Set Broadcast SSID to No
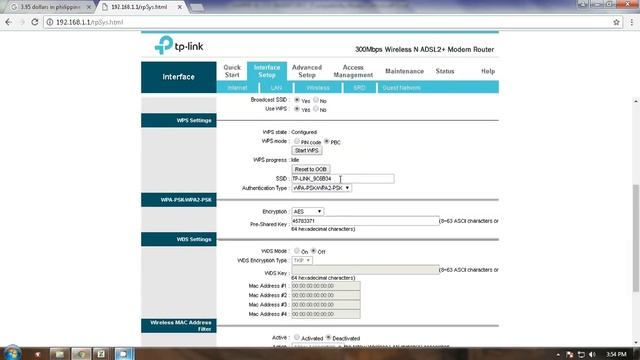The height and width of the screenshot is (360, 640). [316, 100]
